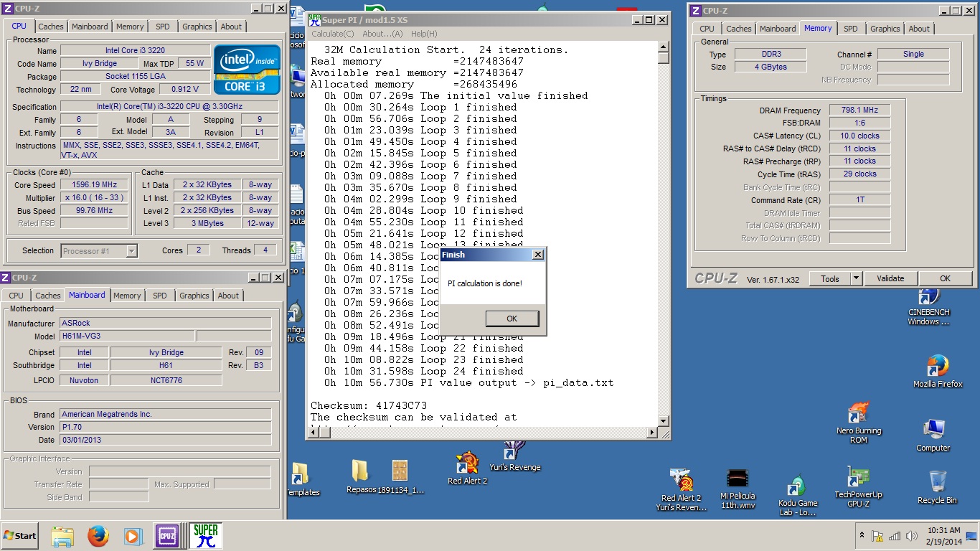Open Graphics tab in the CPU-Z window with Validate button
The height and width of the screenshot is (551, 980).
coord(885,29)
